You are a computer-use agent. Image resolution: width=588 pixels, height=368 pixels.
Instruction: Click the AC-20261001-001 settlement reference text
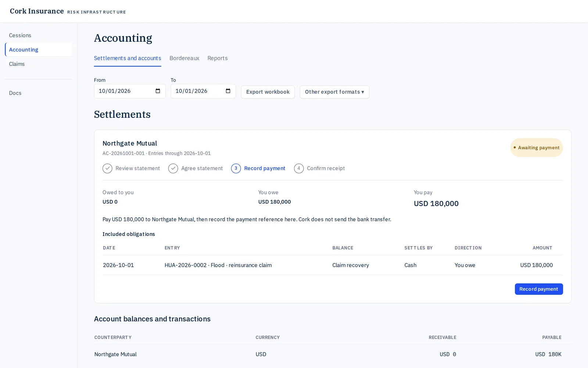point(123,153)
